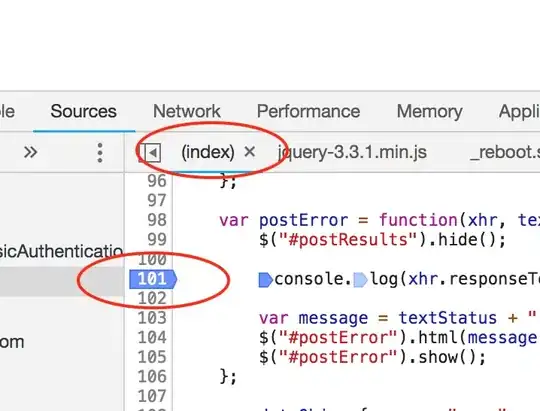540x411 pixels.
Task: Toggle inline breakpoint marker before log
Action: click(x=361, y=280)
